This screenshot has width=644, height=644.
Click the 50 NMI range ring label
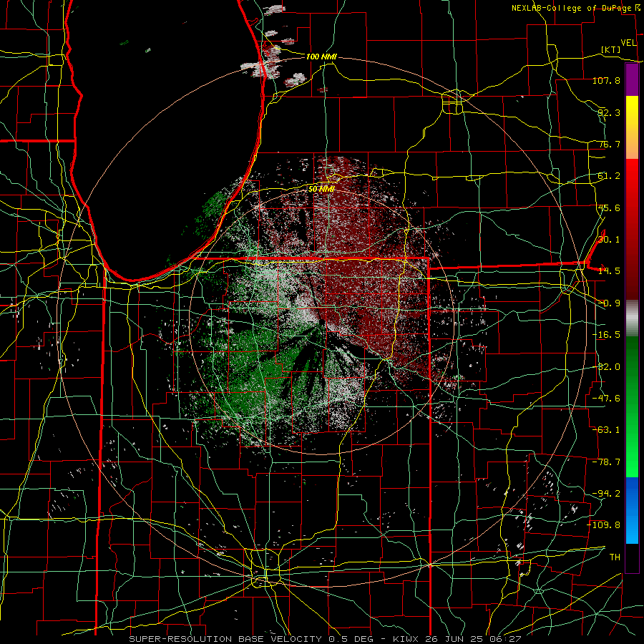click(321, 190)
